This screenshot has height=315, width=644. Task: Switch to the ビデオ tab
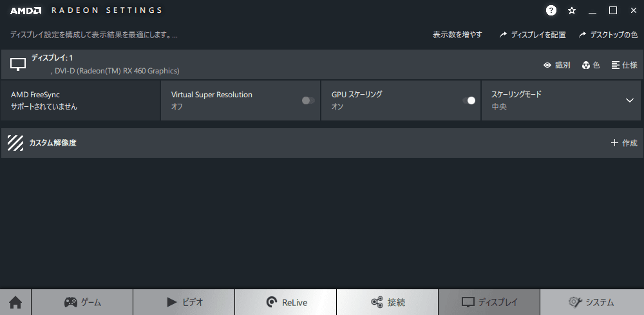tap(184, 302)
